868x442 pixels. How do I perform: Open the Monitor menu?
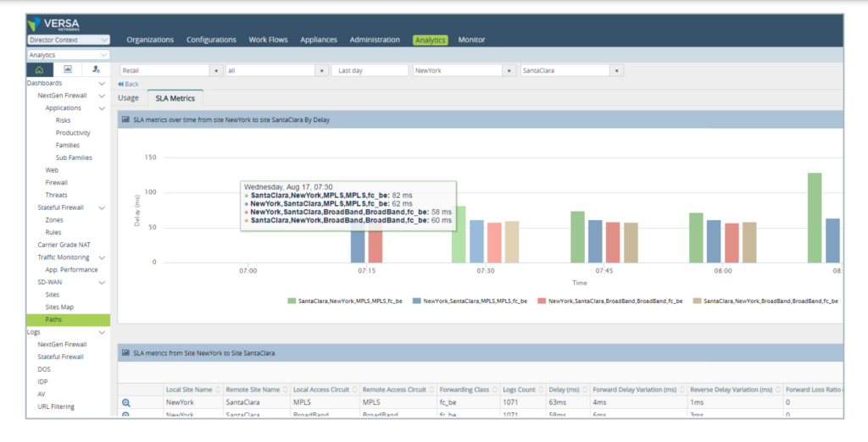tap(471, 40)
